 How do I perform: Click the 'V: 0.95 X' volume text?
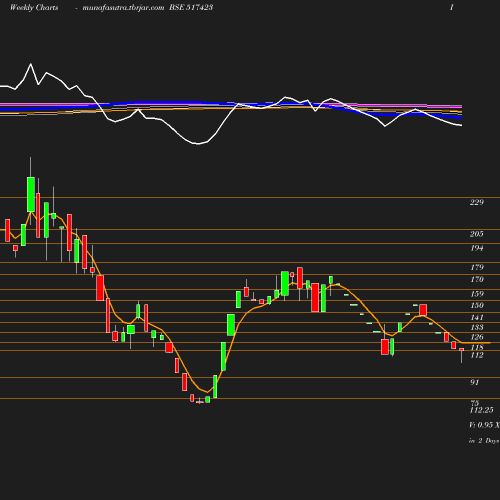tap(484, 425)
